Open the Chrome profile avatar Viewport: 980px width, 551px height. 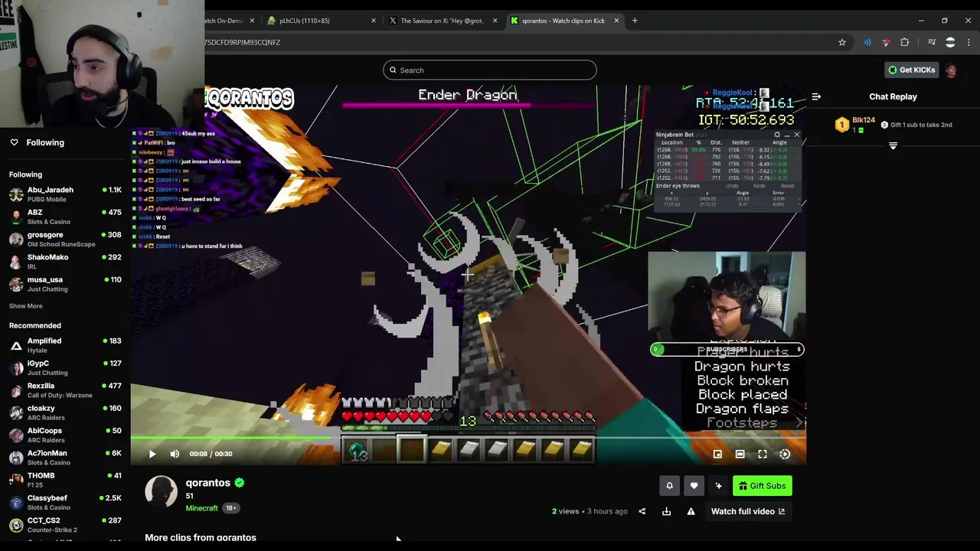point(950,42)
